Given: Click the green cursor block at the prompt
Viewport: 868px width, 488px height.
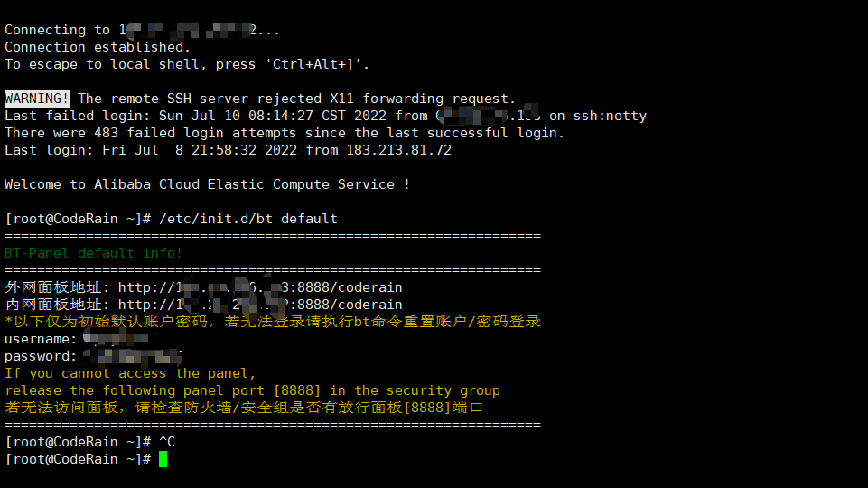Looking at the screenshot, I should click(163, 459).
